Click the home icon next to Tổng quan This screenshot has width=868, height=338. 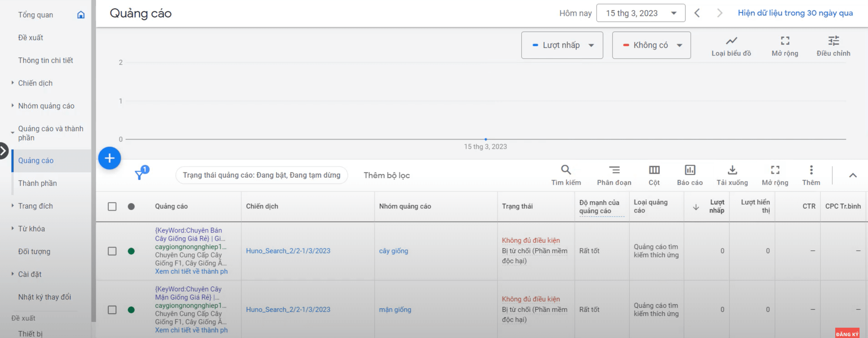(x=81, y=15)
